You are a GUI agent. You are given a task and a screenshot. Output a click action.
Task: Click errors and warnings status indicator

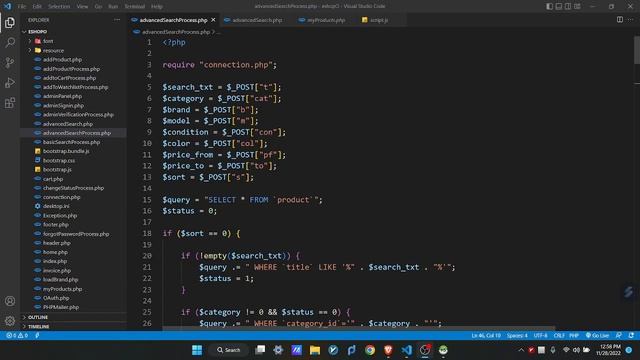pos(17,336)
